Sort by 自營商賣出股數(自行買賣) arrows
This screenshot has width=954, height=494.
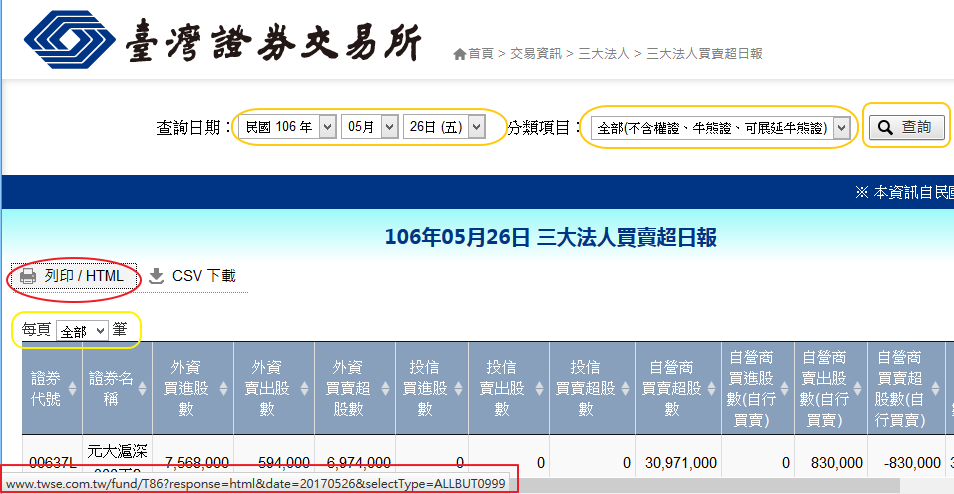click(858, 389)
